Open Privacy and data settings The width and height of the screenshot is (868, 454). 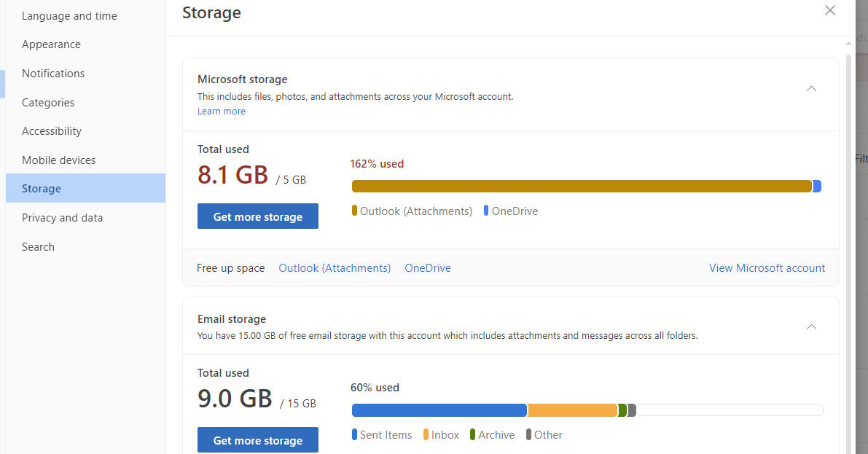(x=62, y=218)
